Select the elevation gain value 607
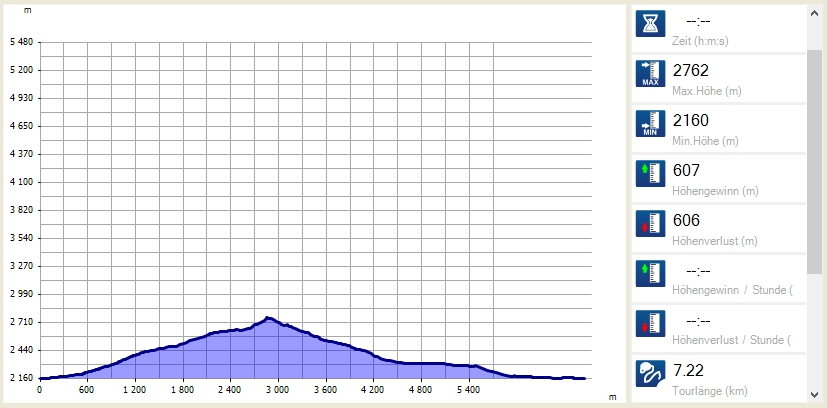 686,170
